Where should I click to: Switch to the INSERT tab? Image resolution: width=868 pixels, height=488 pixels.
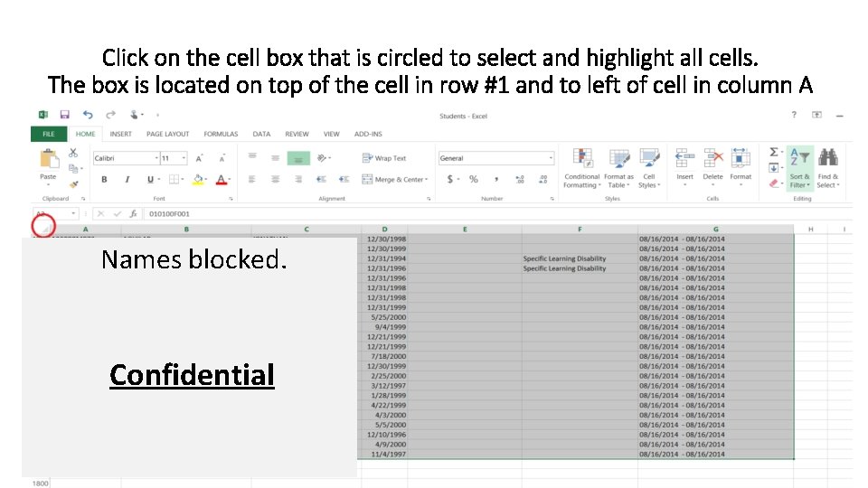click(x=120, y=134)
